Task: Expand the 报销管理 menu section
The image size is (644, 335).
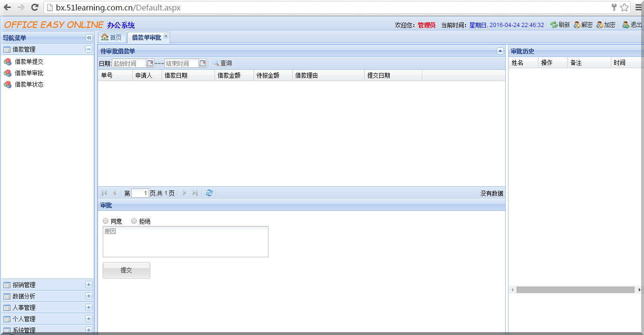Action: point(89,285)
